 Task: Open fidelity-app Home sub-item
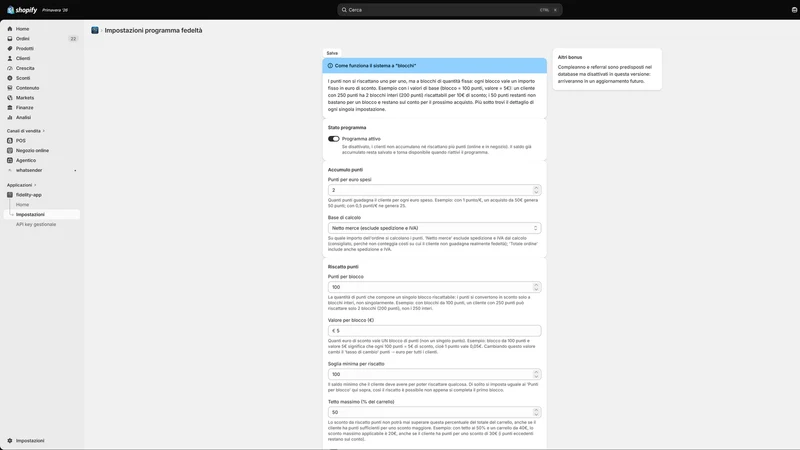(22, 205)
